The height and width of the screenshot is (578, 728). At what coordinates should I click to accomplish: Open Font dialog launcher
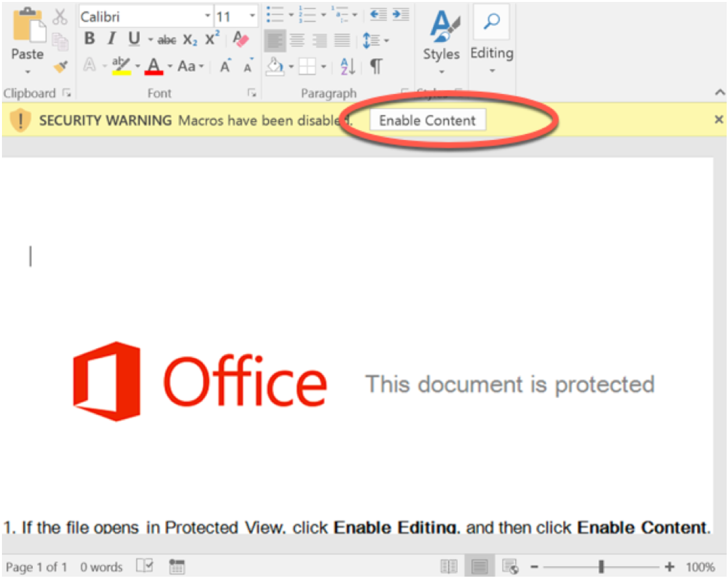click(252, 93)
